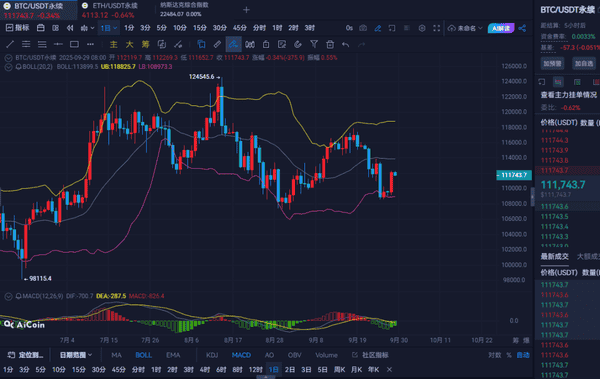Lock drawings with the padlock icon
This screenshot has width=600, height=379.
[266, 44]
